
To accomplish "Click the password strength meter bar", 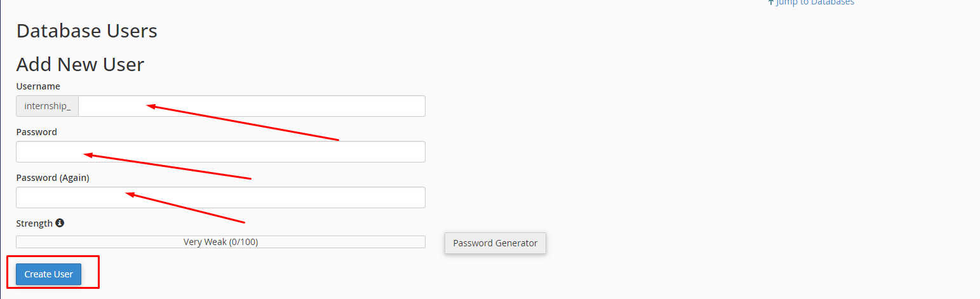I will (x=220, y=242).
